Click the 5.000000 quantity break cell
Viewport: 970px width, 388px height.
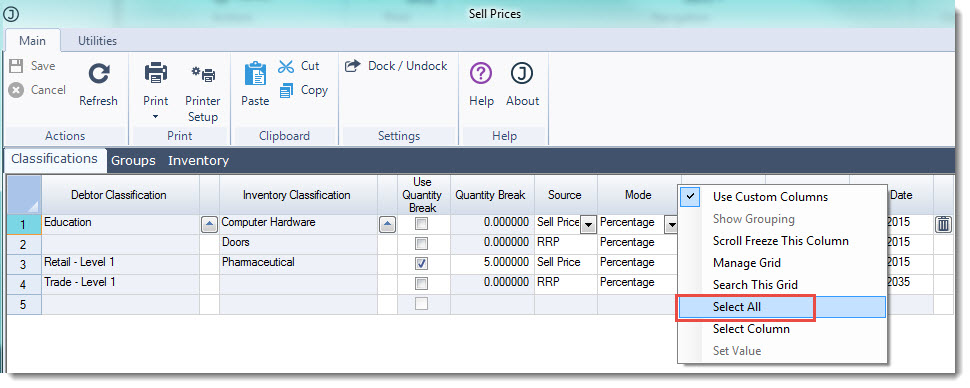(x=492, y=264)
